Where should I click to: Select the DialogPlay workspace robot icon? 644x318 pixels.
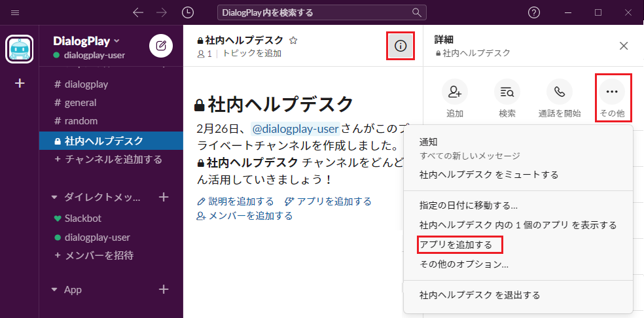point(19,49)
